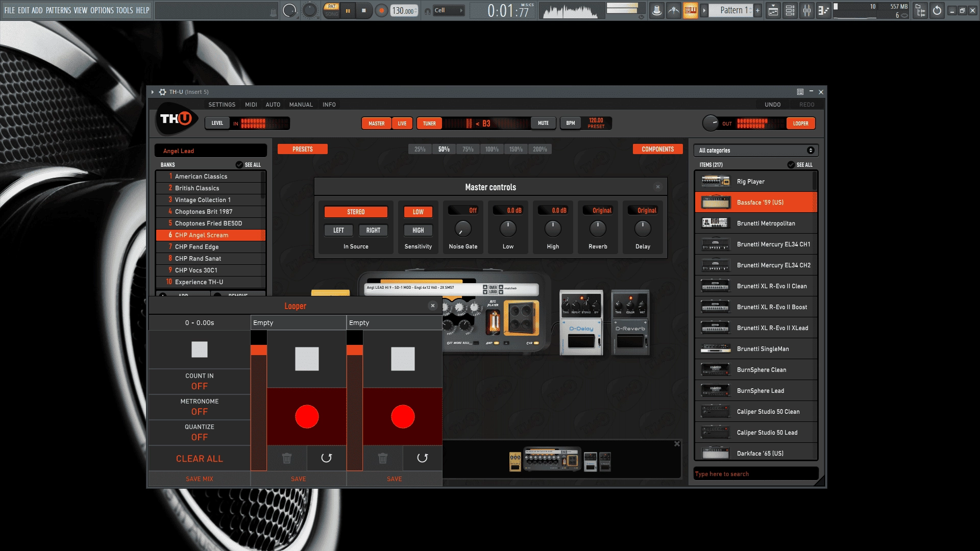Click the stop button in transport
980x551 pixels.
(x=364, y=11)
